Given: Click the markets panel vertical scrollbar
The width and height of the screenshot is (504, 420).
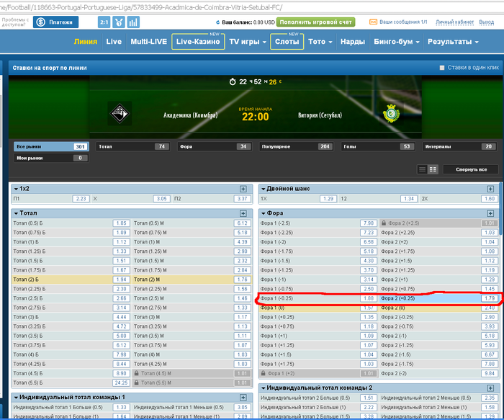Looking at the screenshot, I should [x=500, y=209].
